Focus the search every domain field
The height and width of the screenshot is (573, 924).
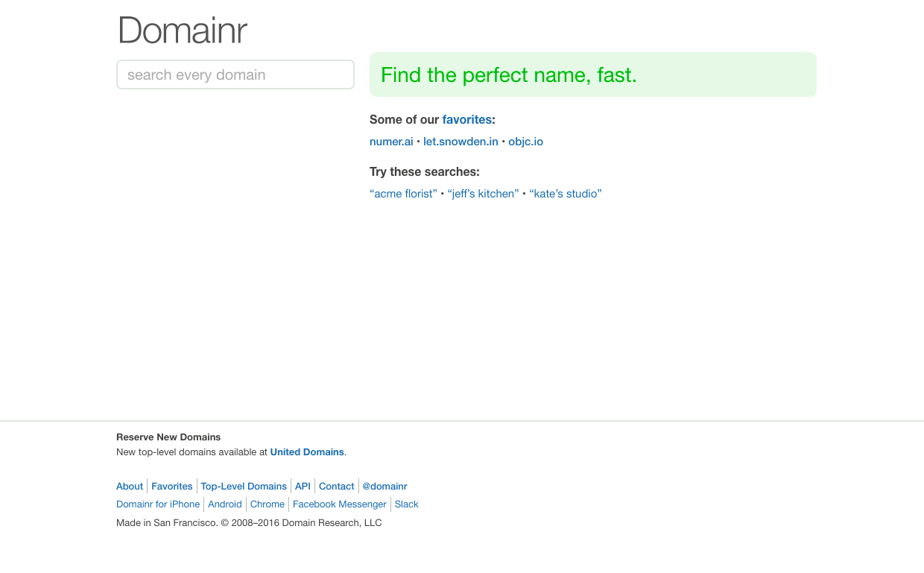pos(235,75)
